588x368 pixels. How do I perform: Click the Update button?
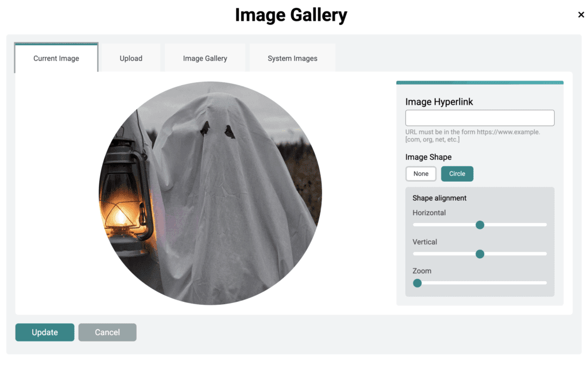[x=45, y=332]
